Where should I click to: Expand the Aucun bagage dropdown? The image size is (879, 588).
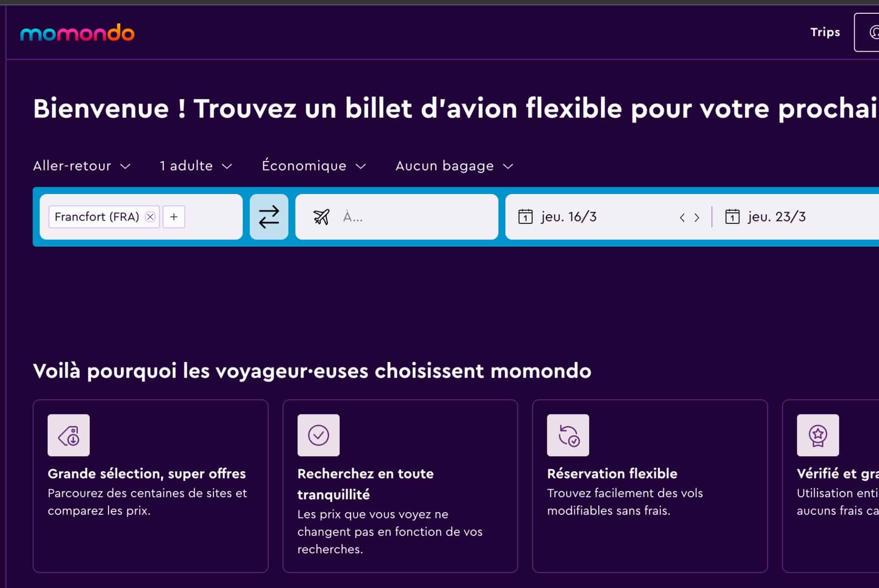coord(455,166)
